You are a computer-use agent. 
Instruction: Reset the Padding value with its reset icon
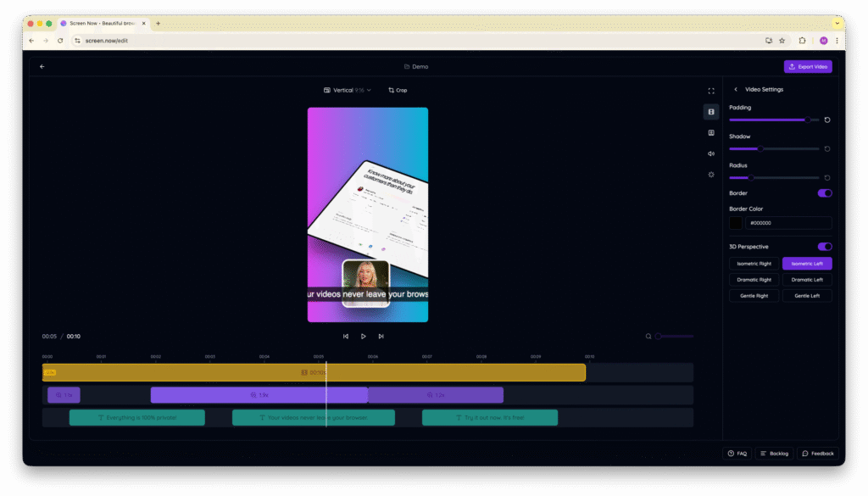(x=827, y=120)
